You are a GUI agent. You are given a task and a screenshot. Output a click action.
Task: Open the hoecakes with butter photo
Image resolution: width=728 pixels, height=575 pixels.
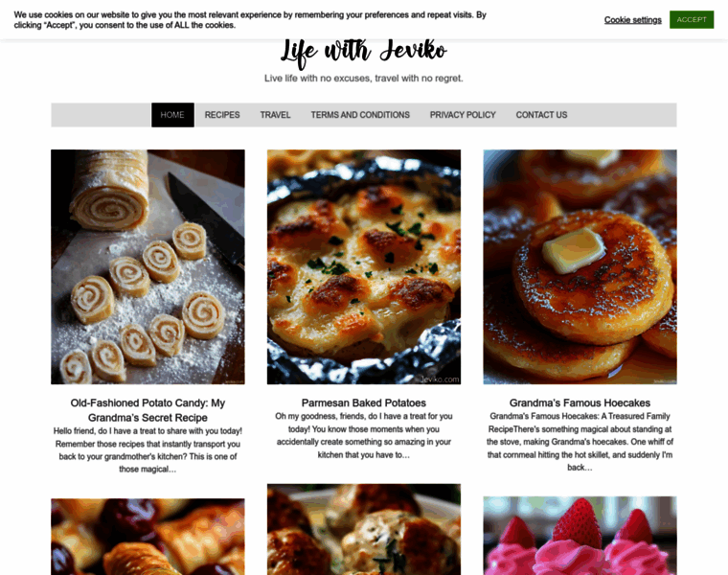tap(580, 266)
